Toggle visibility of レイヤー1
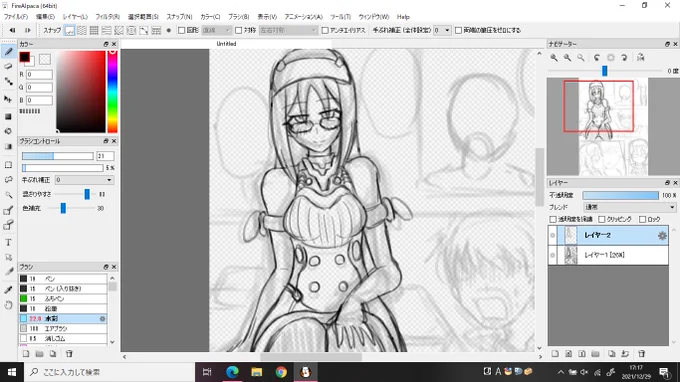Screen dimensions: 680x382 (552, 255)
